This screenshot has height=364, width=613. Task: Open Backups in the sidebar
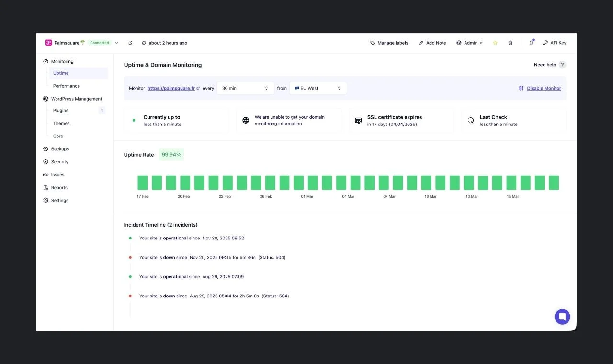pyautogui.click(x=60, y=149)
